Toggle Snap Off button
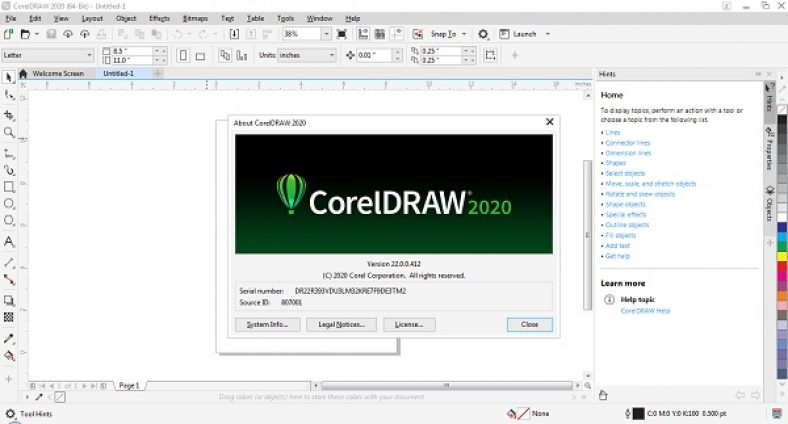788x424 pixels. coord(418,34)
